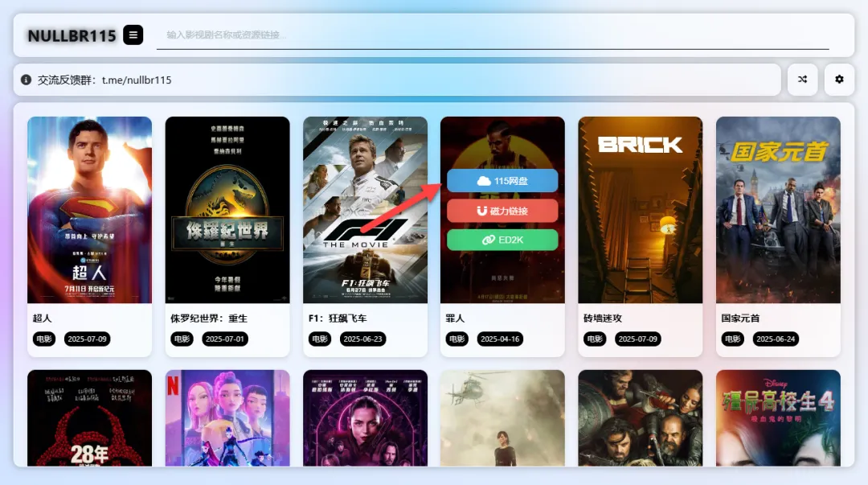The width and height of the screenshot is (868, 485).
Task: Open the hamburger menu next to NULLBR115
Action: click(x=133, y=35)
